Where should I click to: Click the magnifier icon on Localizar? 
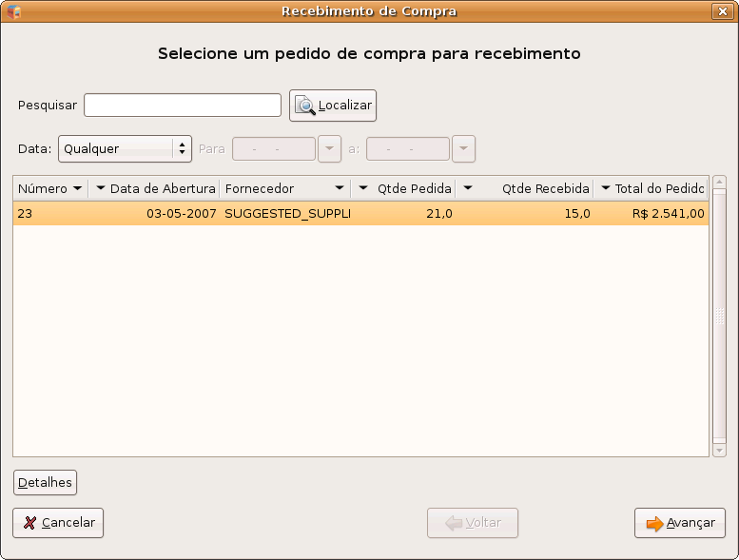click(305, 106)
